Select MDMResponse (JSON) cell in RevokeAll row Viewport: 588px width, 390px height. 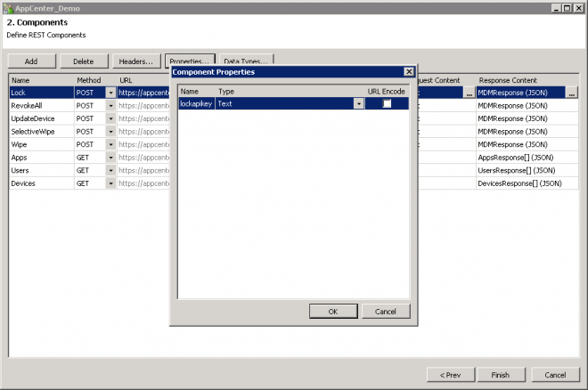pos(527,106)
